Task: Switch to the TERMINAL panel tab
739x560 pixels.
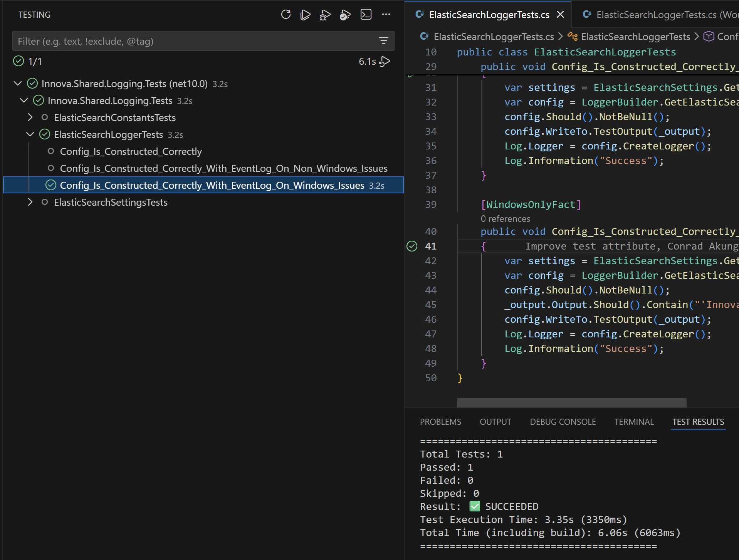Action: click(x=634, y=422)
